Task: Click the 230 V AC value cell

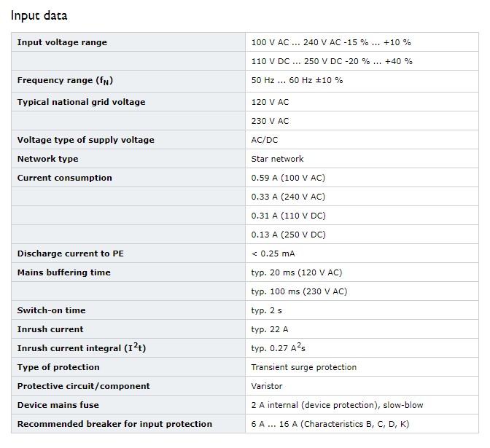Action: tap(362, 121)
